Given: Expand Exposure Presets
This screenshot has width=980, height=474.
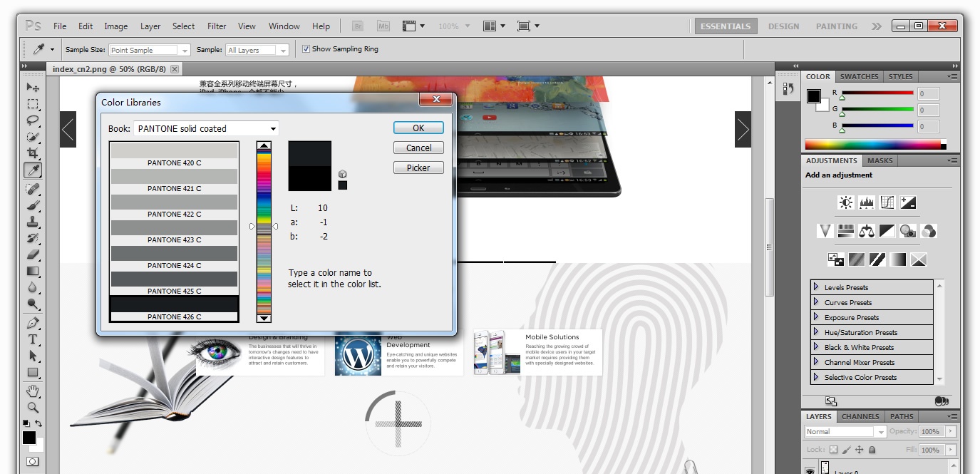Looking at the screenshot, I should click(816, 317).
